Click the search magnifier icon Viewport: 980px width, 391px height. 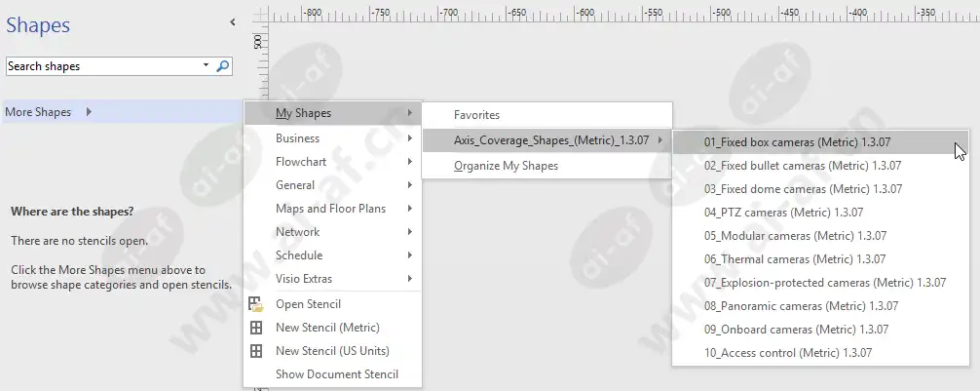(x=223, y=65)
